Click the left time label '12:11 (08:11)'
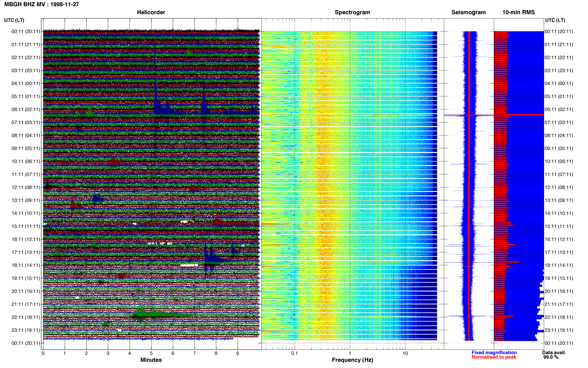 (x=26, y=187)
